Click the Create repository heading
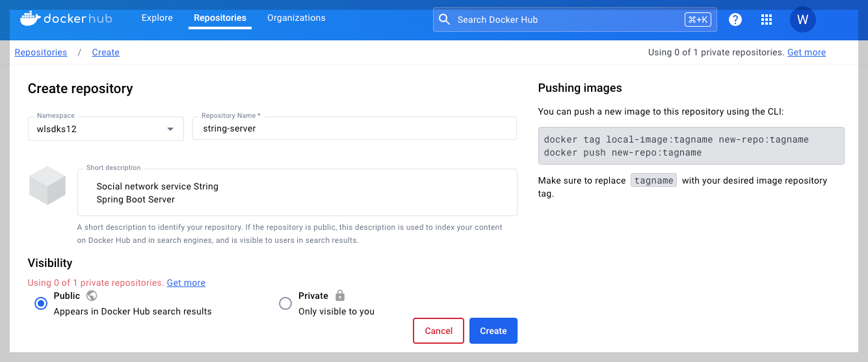868x362 pixels. (x=80, y=89)
